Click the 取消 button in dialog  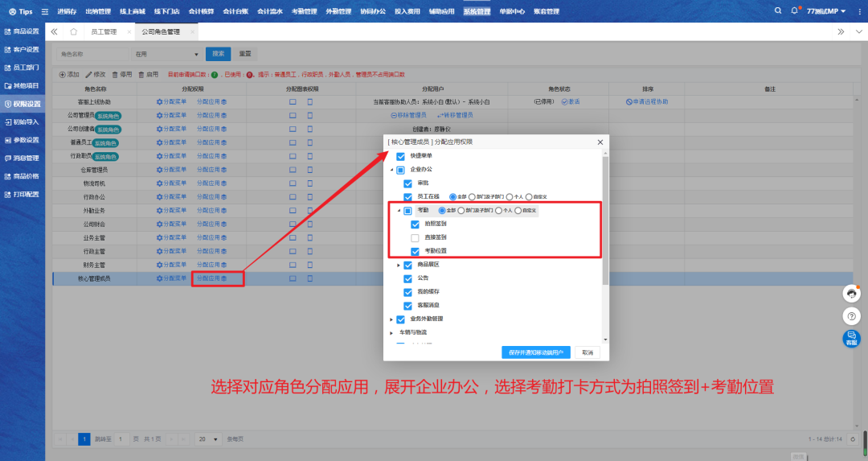click(x=588, y=352)
